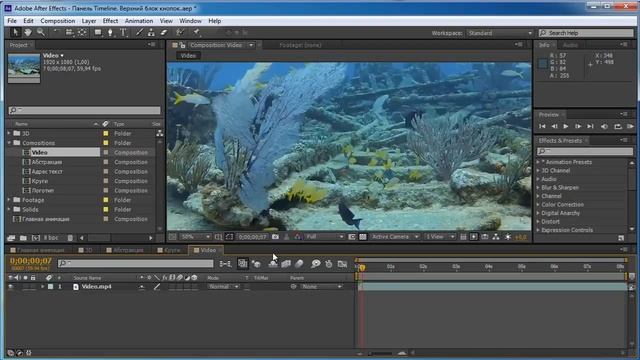Click the Take Snapshot camera icon
The height and width of the screenshot is (360, 640).
[276, 237]
